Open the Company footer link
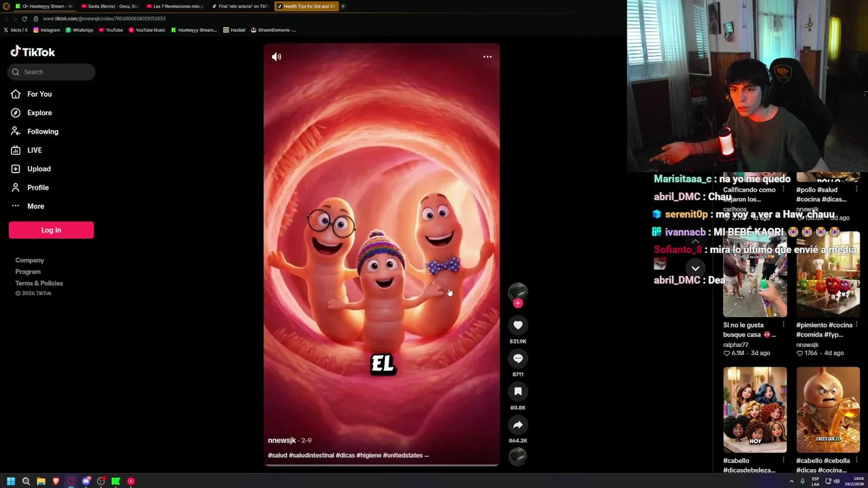The height and width of the screenshot is (488, 868). [x=29, y=260]
